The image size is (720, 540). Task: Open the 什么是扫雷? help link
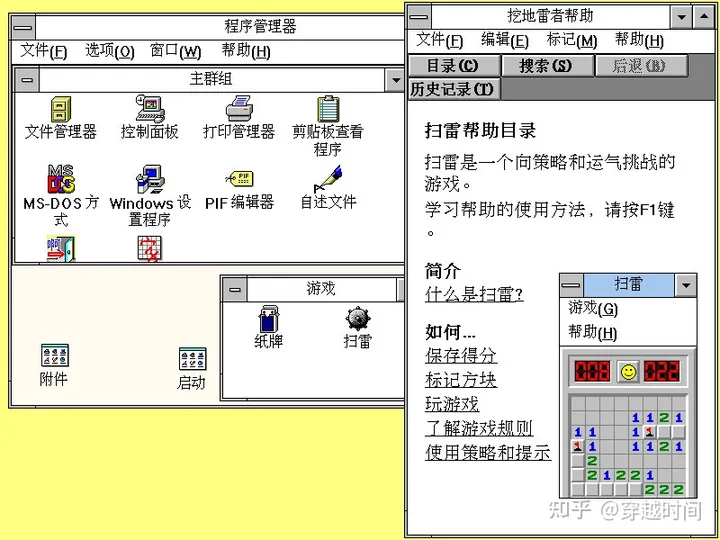474,294
